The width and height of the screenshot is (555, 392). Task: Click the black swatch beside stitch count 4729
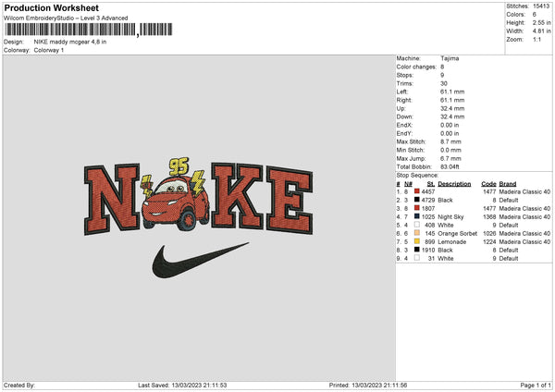pyautogui.click(x=417, y=200)
